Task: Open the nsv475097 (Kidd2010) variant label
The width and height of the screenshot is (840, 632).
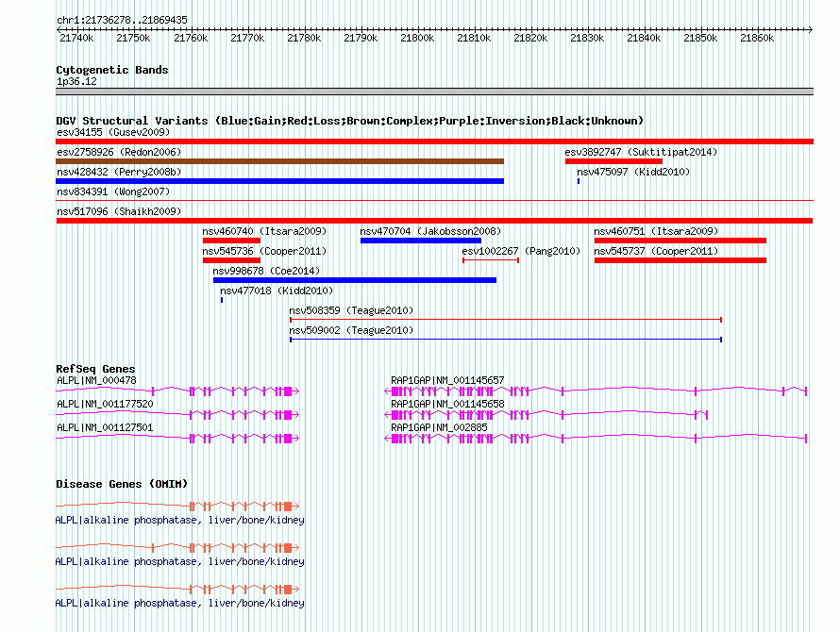Action: pyautogui.click(x=633, y=172)
